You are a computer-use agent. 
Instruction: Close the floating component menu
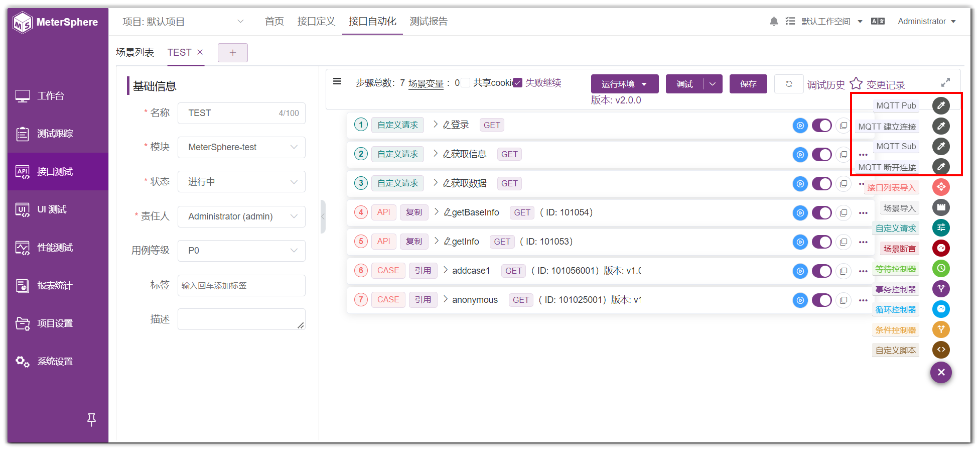coord(941,372)
